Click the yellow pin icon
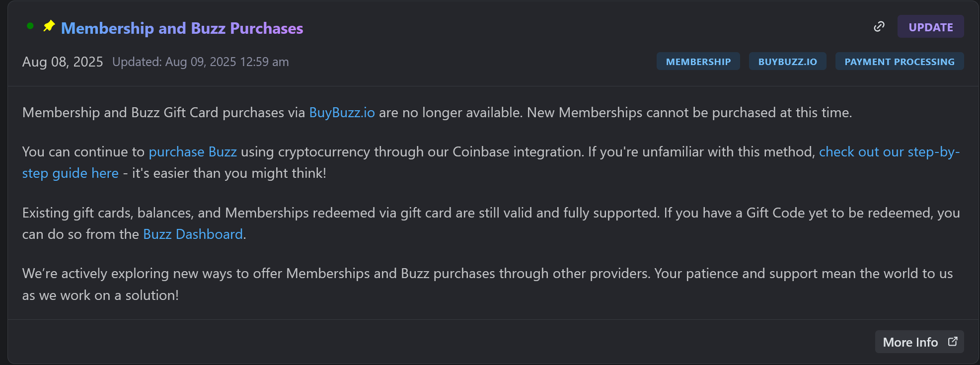This screenshot has width=980, height=365. (49, 26)
